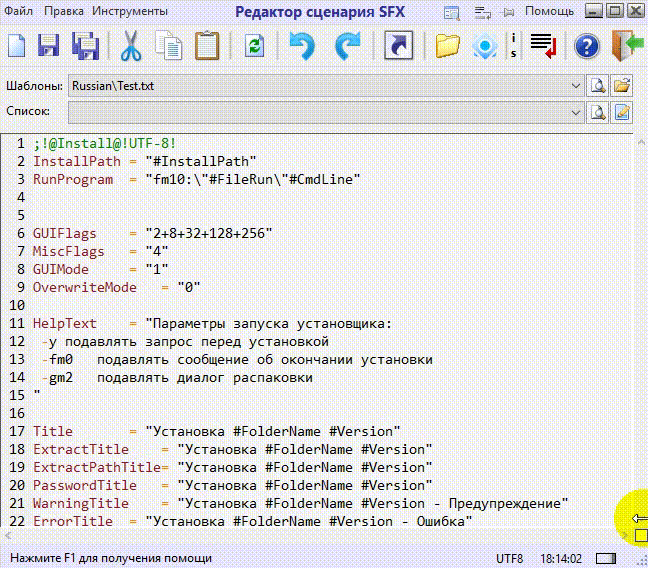Click the 'i s' toolbar icon

point(513,45)
